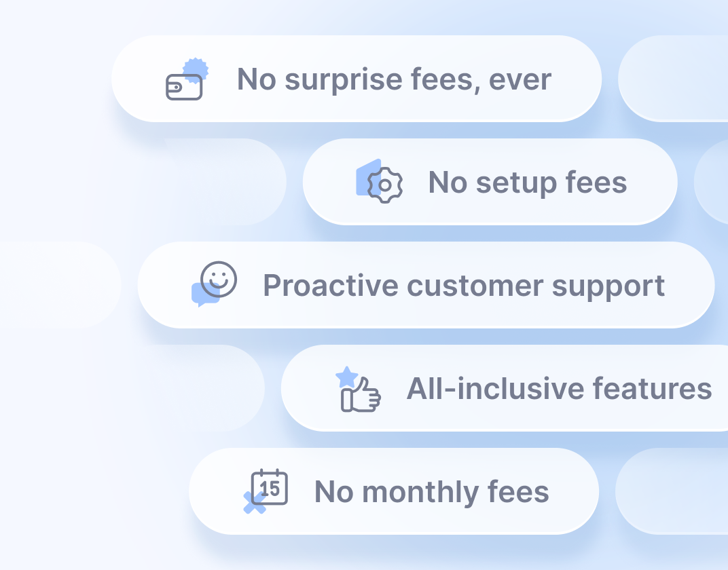Select the "No surprise fees, ever" label

click(x=394, y=79)
